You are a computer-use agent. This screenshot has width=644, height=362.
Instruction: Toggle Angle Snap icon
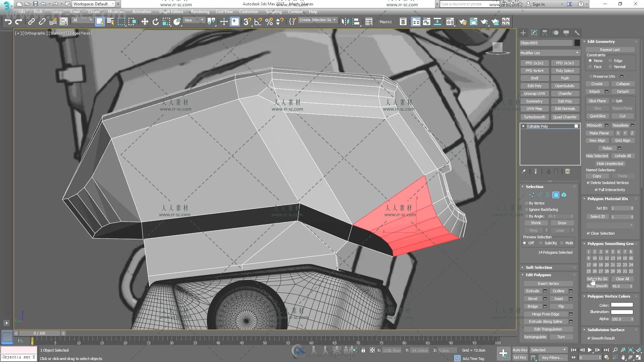pos(258,22)
